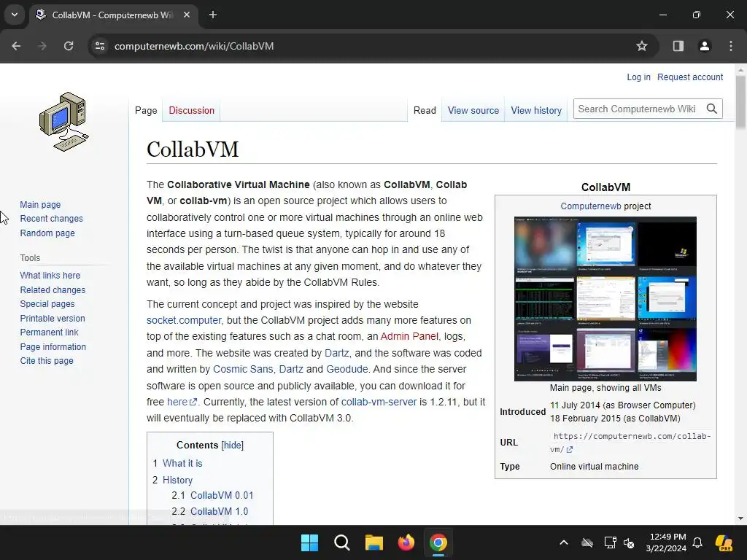Open a new browser tab
This screenshot has width=747, height=560.
pos(213,15)
